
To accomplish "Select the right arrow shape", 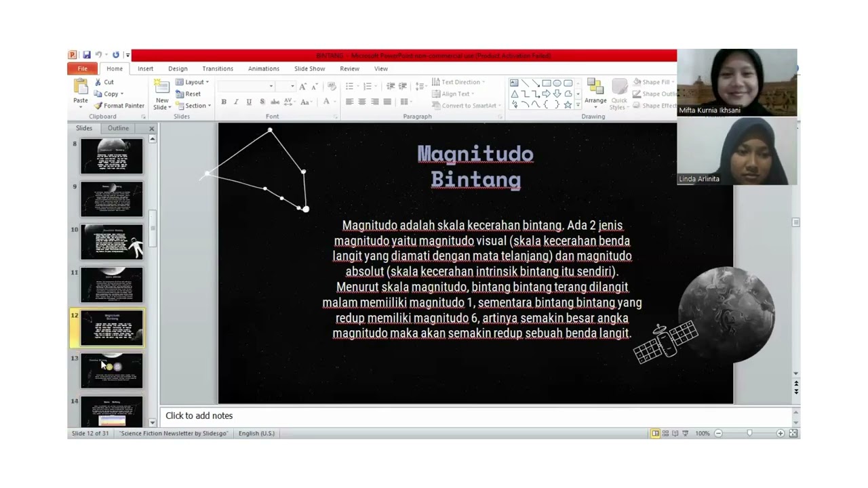I will pos(546,94).
